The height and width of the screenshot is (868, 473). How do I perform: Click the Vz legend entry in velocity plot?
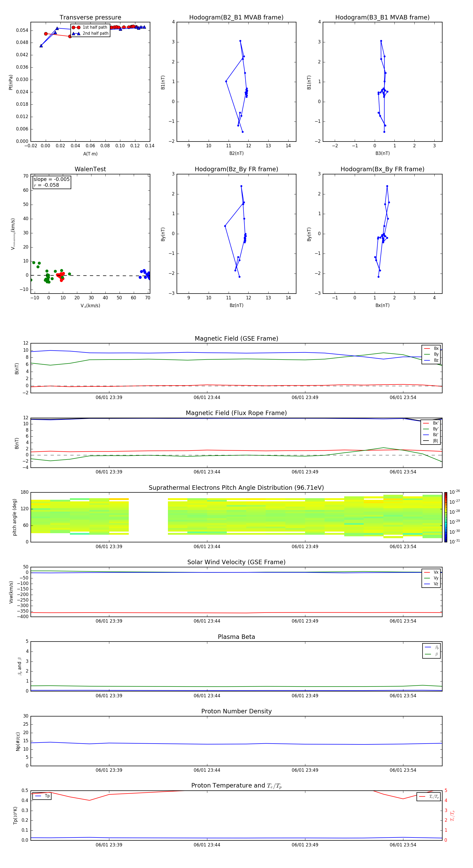431,584
